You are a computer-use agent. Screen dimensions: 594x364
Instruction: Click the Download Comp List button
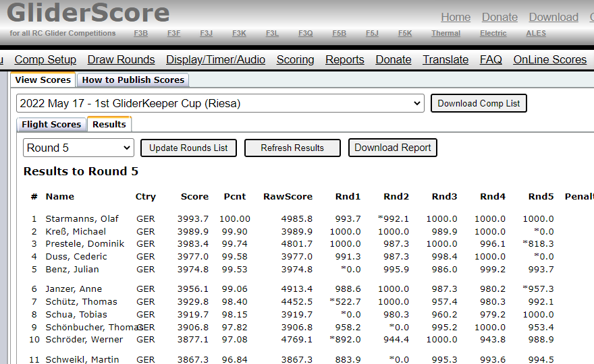479,103
